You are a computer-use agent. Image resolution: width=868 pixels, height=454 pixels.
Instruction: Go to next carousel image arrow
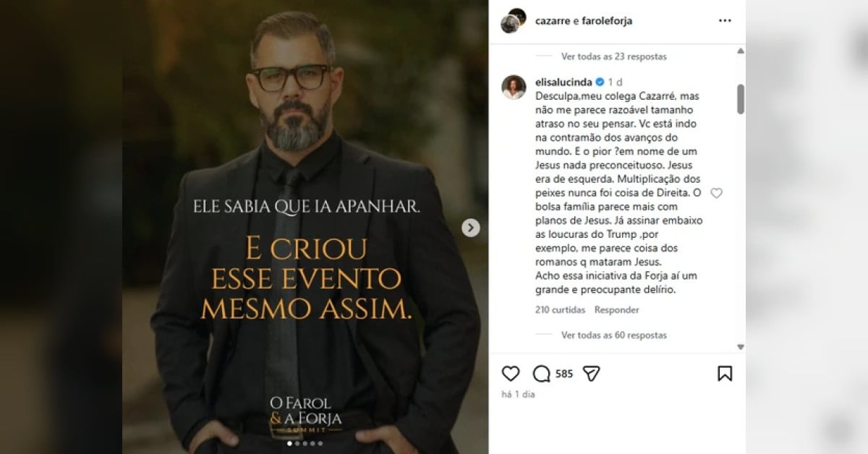click(471, 228)
